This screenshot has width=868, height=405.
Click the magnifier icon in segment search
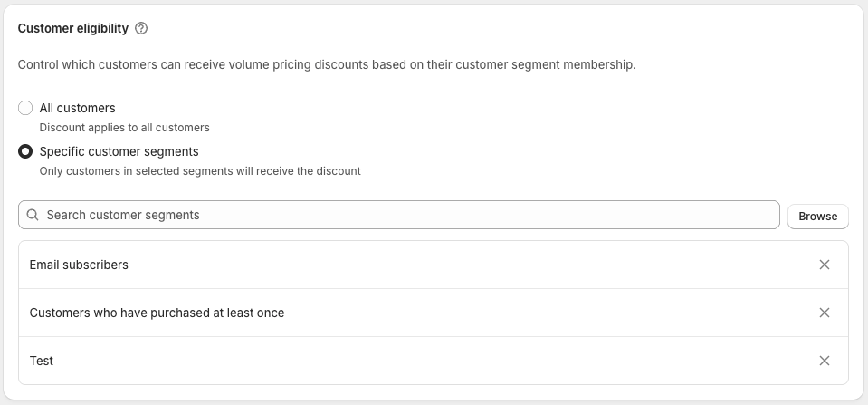coord(33,216)
